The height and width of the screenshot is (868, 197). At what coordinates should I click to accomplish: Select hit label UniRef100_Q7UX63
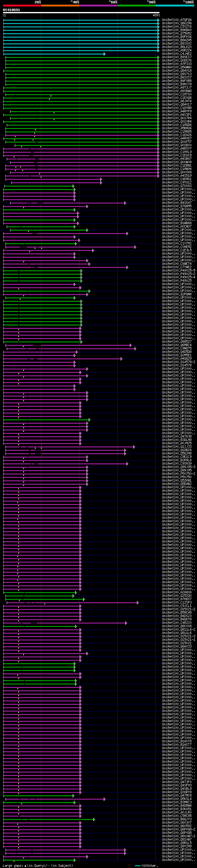[x=177, y=186]
